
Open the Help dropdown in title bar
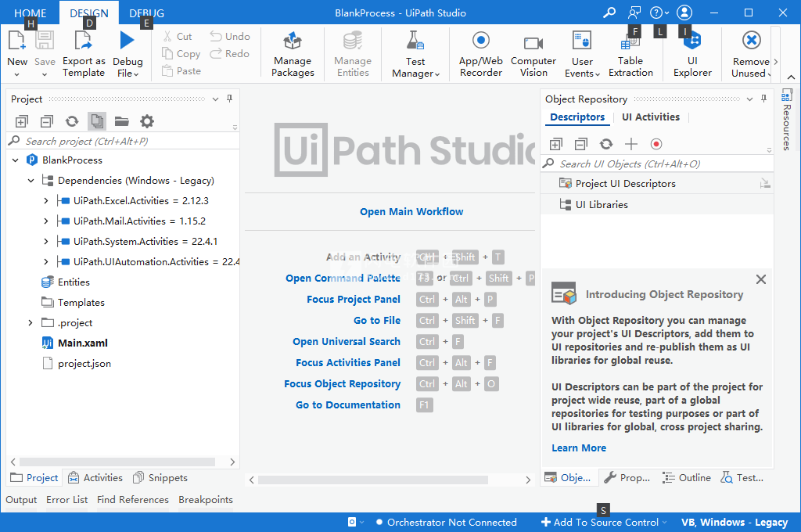tap(659, 13)
